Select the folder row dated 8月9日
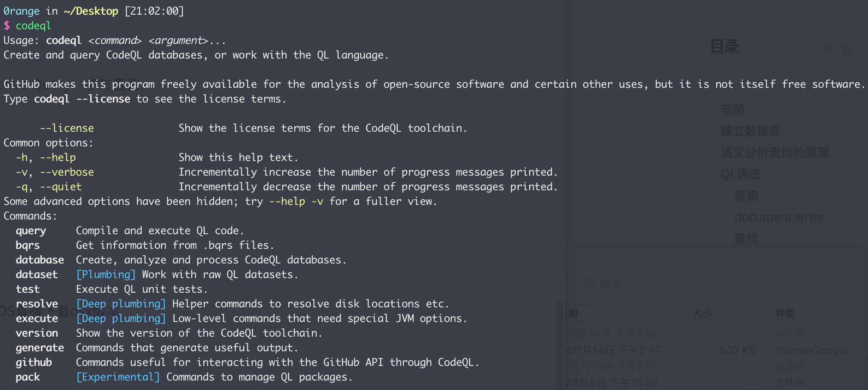This screenshot has height=390, width=868. coord(715,383)
